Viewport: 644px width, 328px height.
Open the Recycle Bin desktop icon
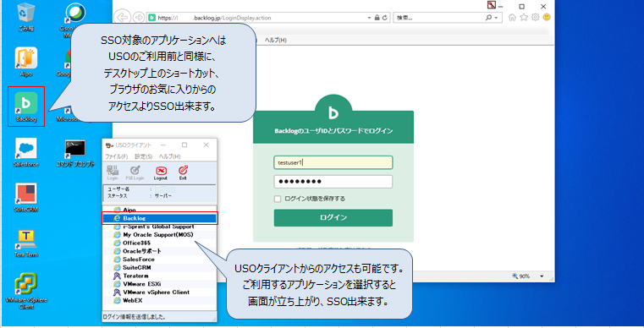coord(26,17)
